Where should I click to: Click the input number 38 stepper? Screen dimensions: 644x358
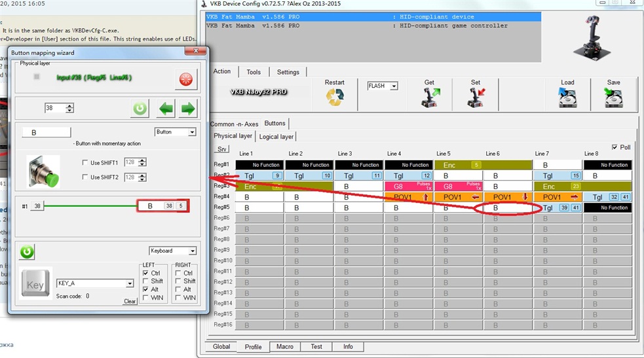click(x=69, y=108)
